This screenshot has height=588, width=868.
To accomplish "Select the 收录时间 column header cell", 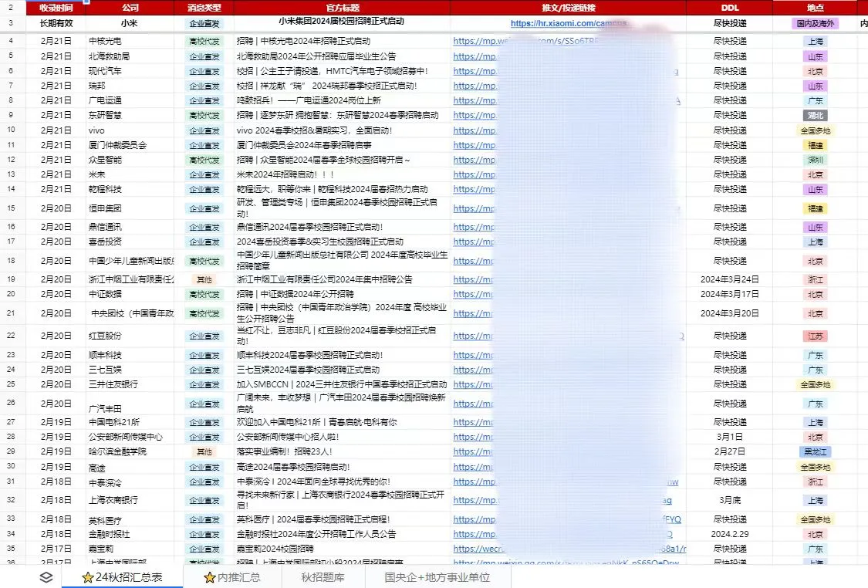I will coord(56,8).
